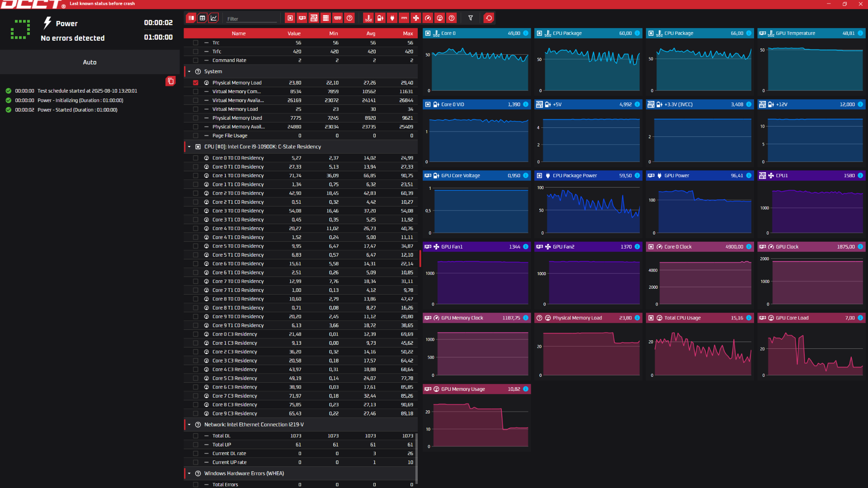The height and width of the screenshot is (488, 868).
Task: Click the funnel filter icon
Action: (x=471, y=18)
